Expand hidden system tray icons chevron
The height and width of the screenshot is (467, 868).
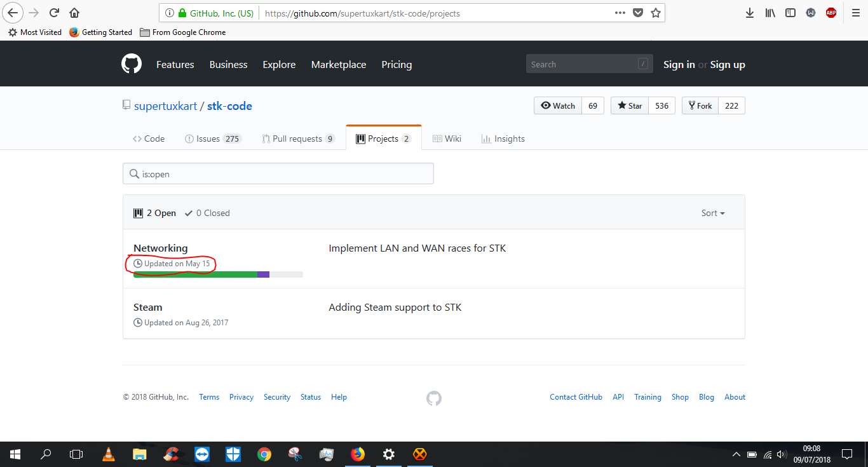736,454
